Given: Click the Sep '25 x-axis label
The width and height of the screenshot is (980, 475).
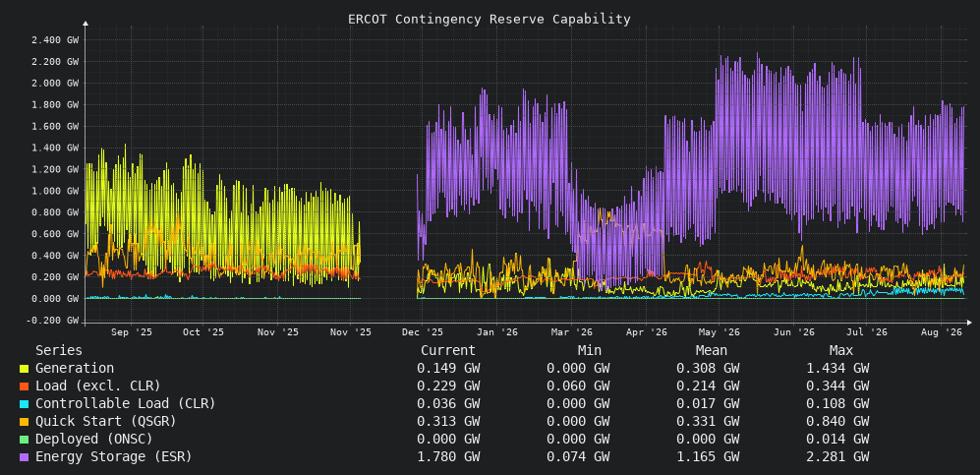Looking at the screenshot, I should pyautogui.click(x=132, y=332).
